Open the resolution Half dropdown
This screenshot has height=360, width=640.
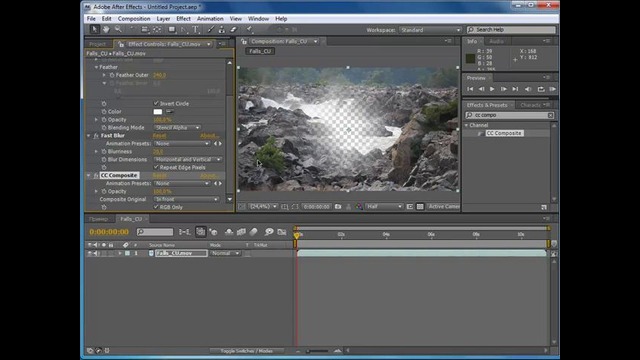[x=384, y=207]
